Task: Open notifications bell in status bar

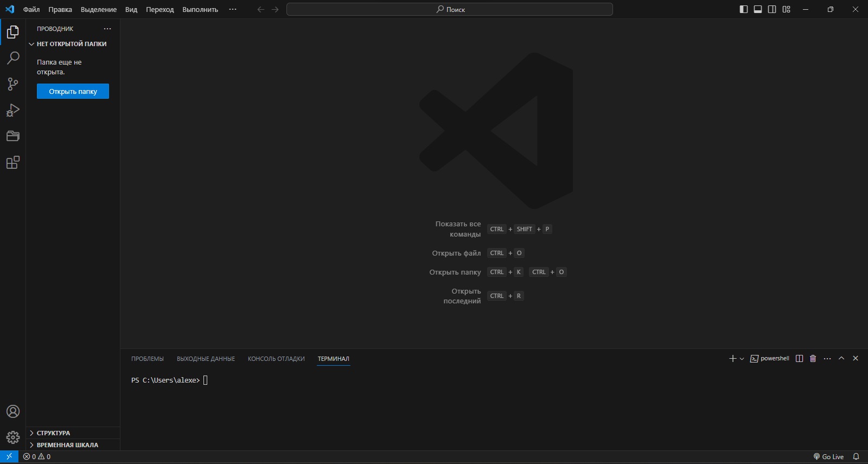Action: [856, 457]
